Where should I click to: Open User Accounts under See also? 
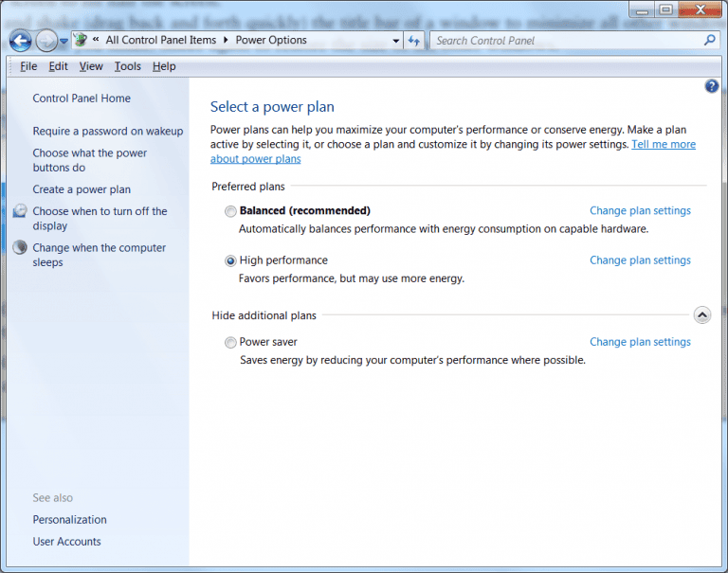[x=67, y=542]
